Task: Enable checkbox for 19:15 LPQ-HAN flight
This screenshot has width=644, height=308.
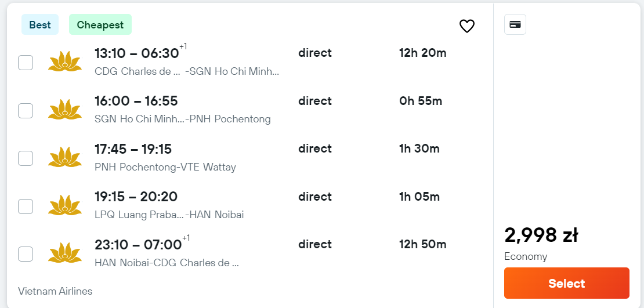Action: 26,206
